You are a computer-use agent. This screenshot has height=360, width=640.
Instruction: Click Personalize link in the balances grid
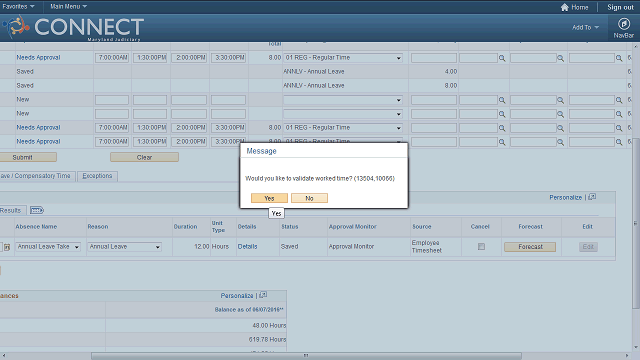[x=237, y=296]
